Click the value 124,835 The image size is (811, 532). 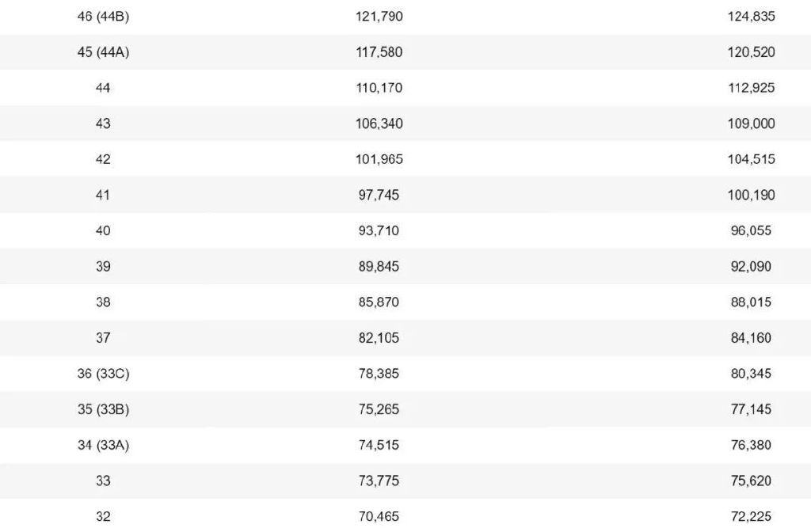click(751, 17)
